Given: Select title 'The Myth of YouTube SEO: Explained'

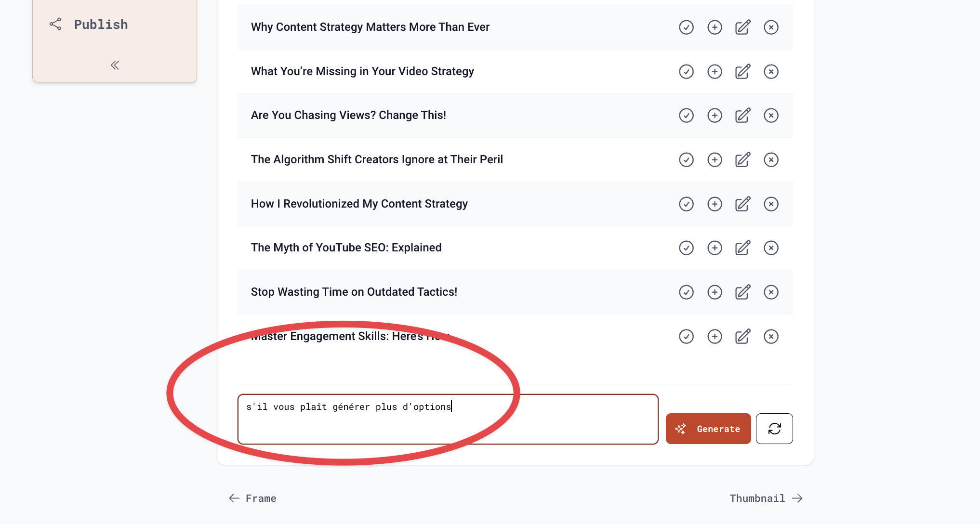Looking at the screenshot, I should 346,248.
